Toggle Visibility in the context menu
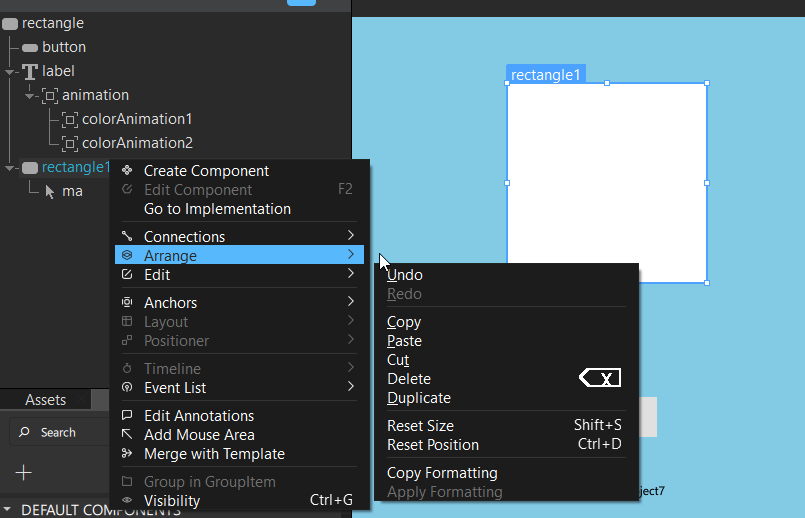 click(178, 500)
